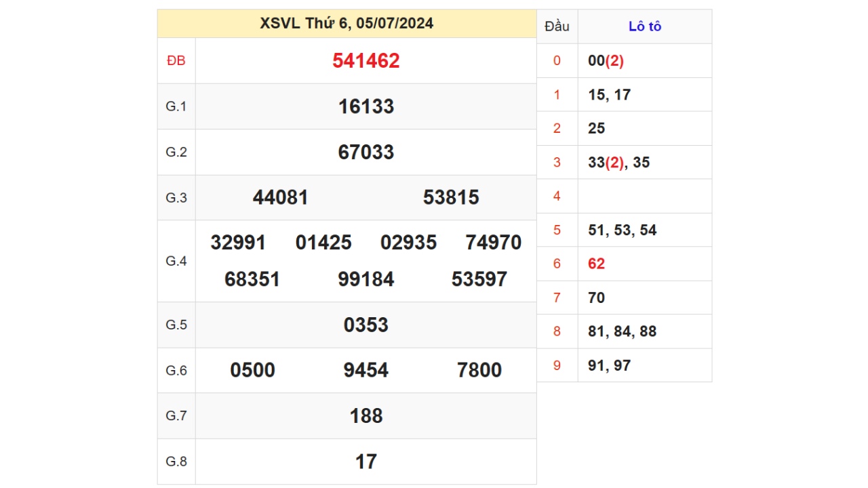868x488 pixels.
Task: Click G.6 number 9454
Action: pyautogui.click(x=366, y=370)
